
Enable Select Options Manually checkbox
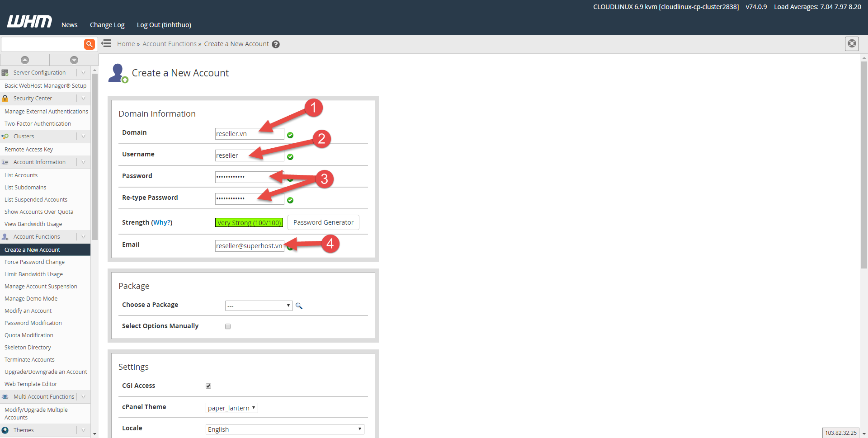click(x=228, y=326)
